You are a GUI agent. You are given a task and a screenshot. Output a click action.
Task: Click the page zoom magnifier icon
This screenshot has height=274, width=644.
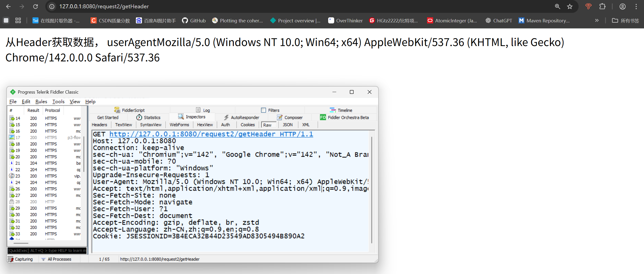tap(557, 7)
